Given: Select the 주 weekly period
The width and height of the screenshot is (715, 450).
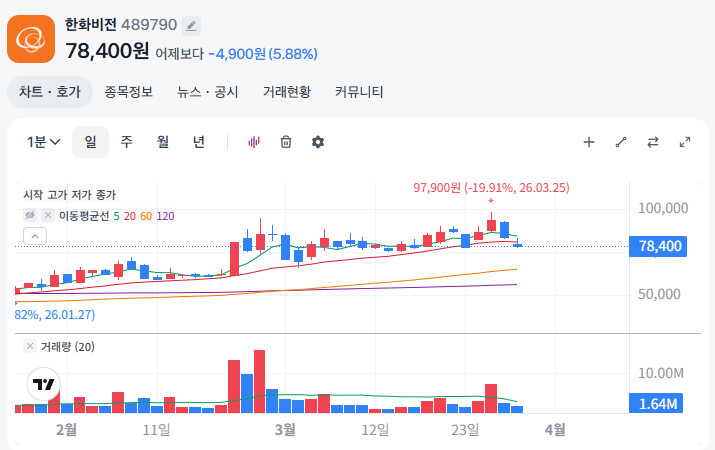Looking at the screenshot, I should 126,142.
